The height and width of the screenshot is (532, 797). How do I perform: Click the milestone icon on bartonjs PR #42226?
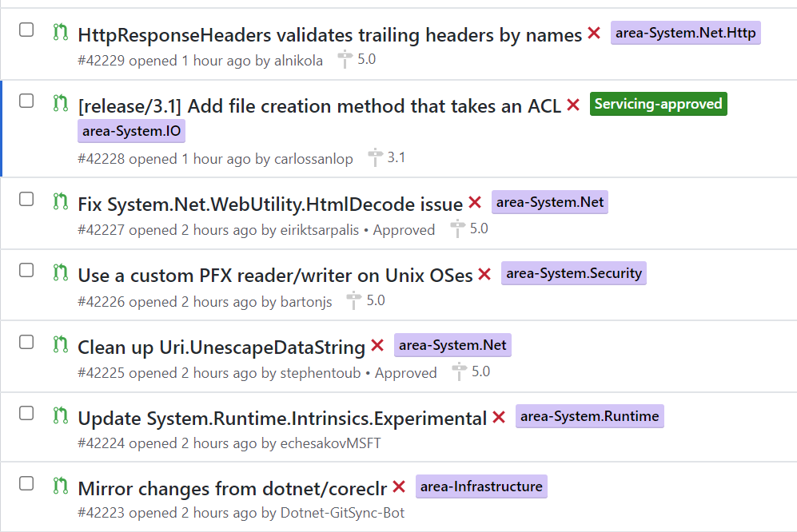[354, 300]
